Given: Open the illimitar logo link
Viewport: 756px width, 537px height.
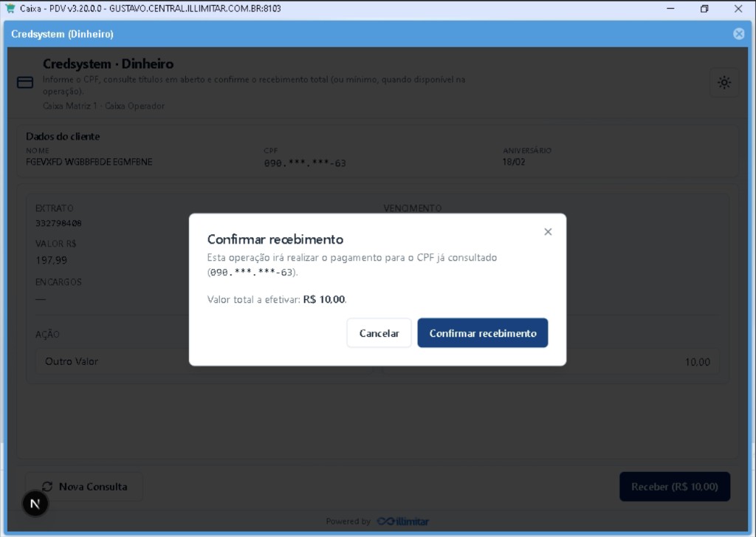Looking at the screenshot, I should [x=402, y=521].
